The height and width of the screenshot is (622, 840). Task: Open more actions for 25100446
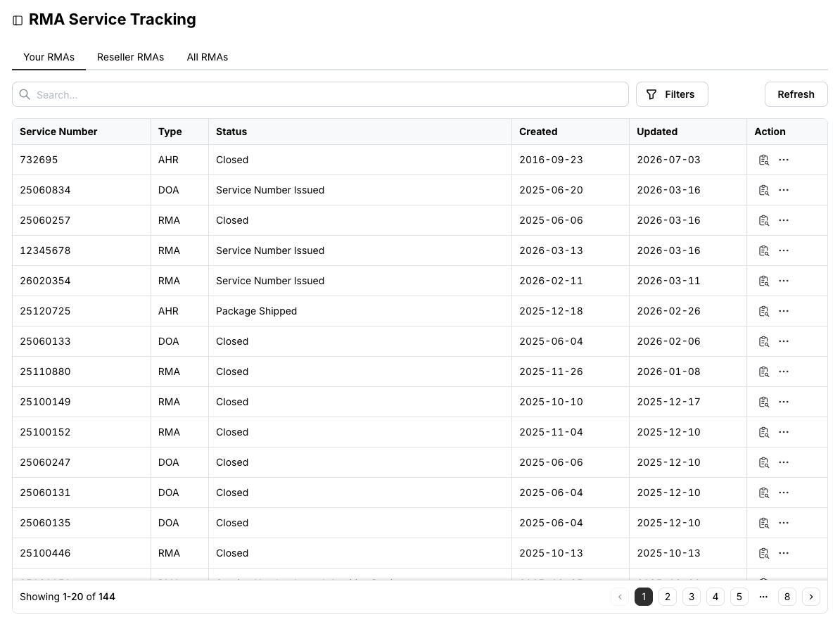tap(784, 554)
